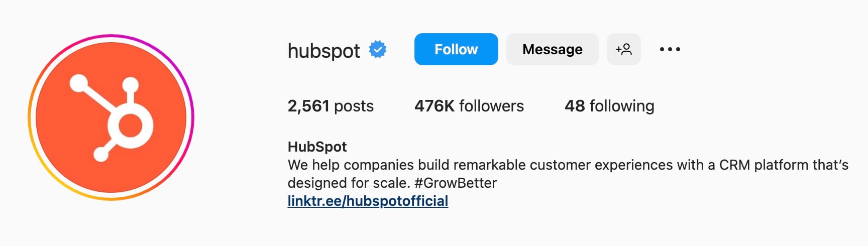Image resolution: width=868 pixels, height=246 pixels.
Task: Send a message with the Message button
Action: click(x=552, y=49)
